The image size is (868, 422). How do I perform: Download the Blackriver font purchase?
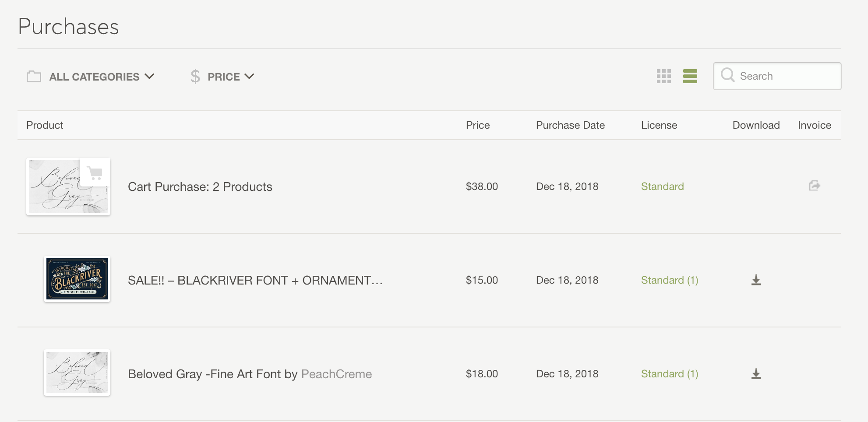click(756, 280)
